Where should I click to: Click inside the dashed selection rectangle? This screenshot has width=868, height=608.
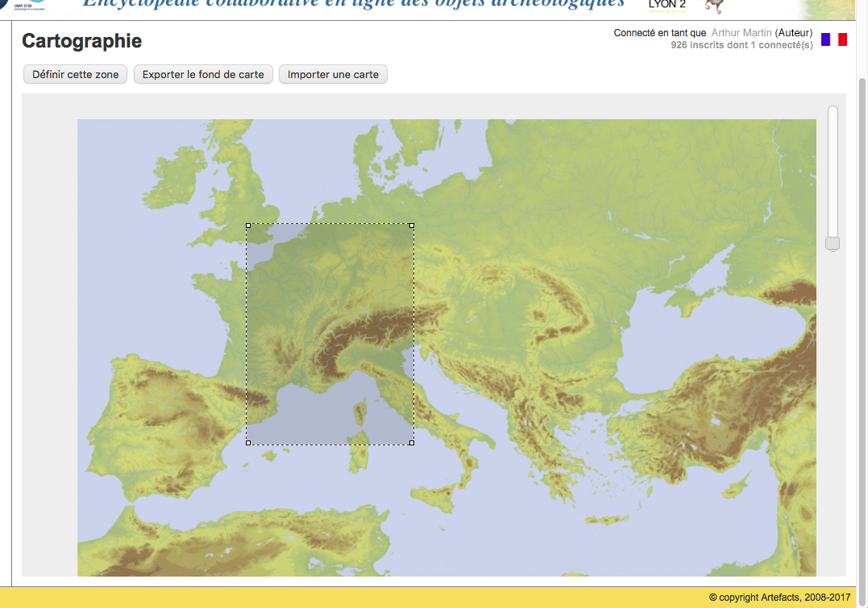click(x=330, y=334)
